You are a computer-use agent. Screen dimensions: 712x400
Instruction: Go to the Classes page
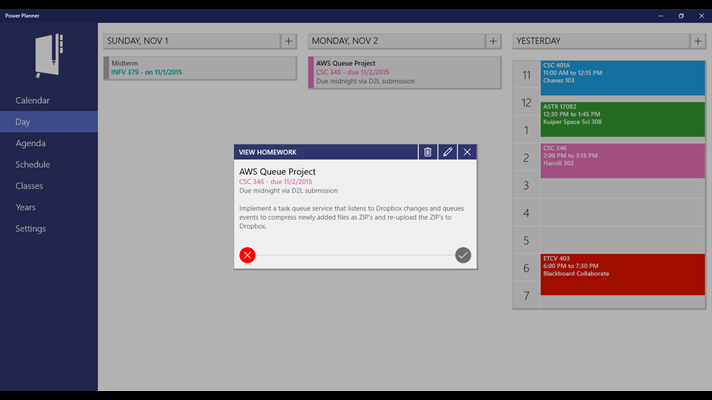[x=49, y=186]
